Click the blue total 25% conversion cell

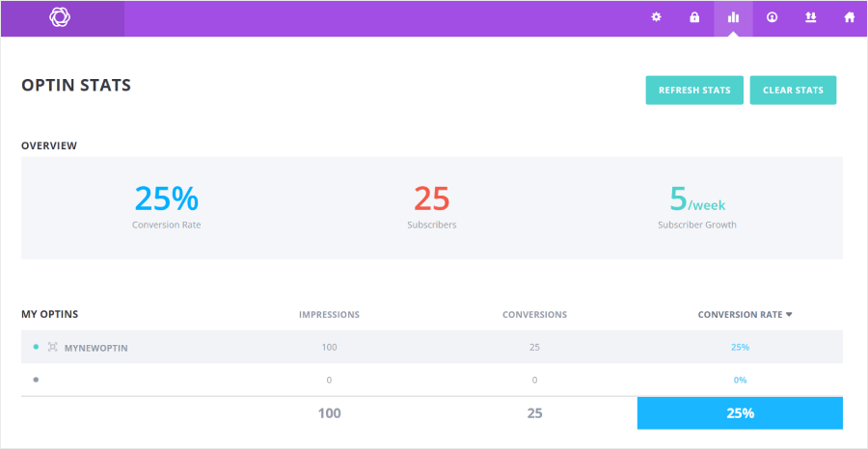tap(740, 413)
